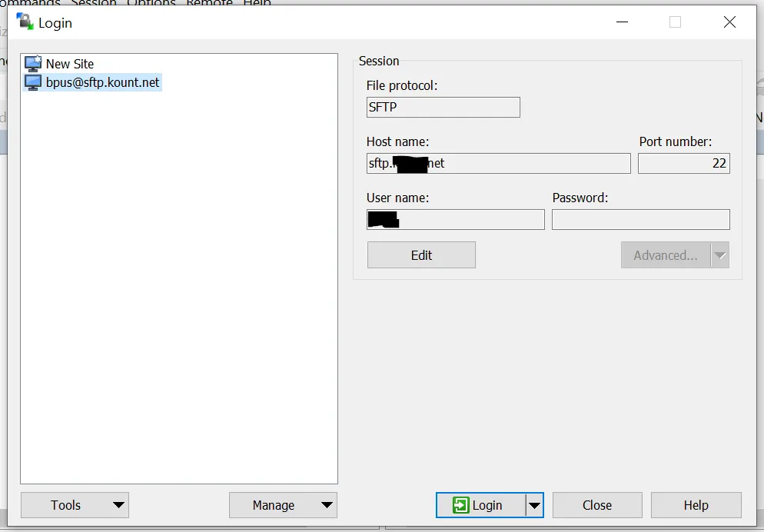Click the WinSCP lock icon in title bar
Image resolution: width=764 pixels, height=532 pixels.
(25, 22)
